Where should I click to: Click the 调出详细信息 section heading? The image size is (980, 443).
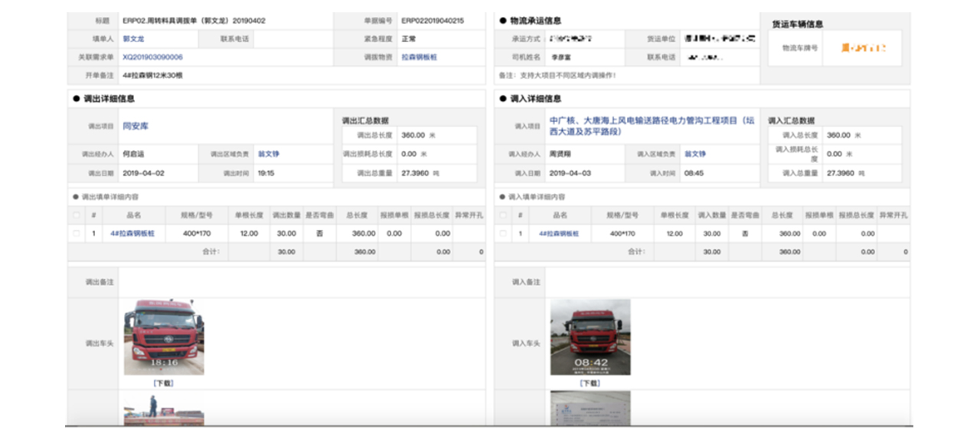(108, 99)
